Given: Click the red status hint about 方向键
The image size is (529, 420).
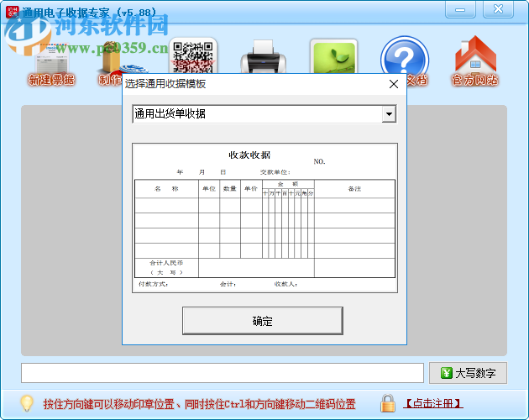Looking at the screenshot, I should 199,404.
